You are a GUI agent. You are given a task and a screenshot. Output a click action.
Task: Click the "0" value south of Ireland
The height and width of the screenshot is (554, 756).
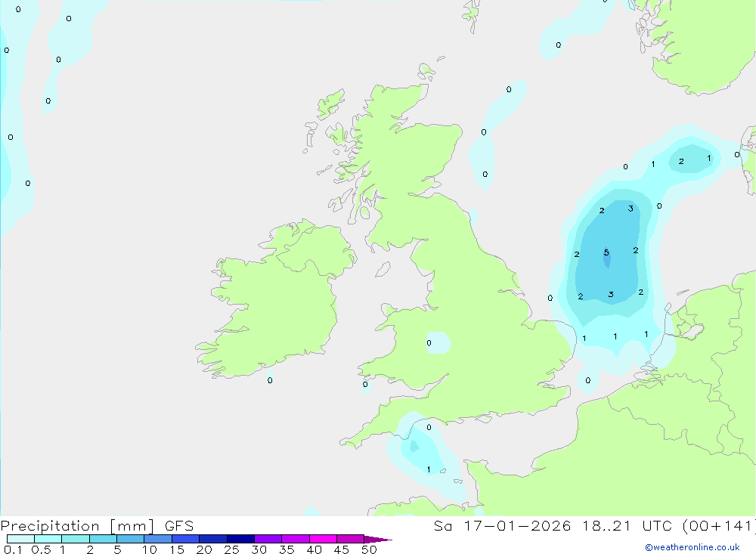click(x=270, y=380)
